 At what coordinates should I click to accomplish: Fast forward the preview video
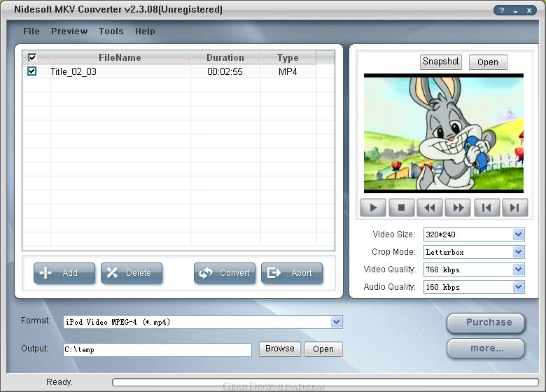[458, 208]
